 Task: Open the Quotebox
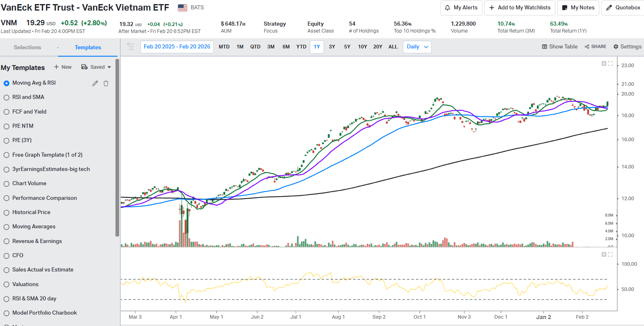[x=623, y=8]
